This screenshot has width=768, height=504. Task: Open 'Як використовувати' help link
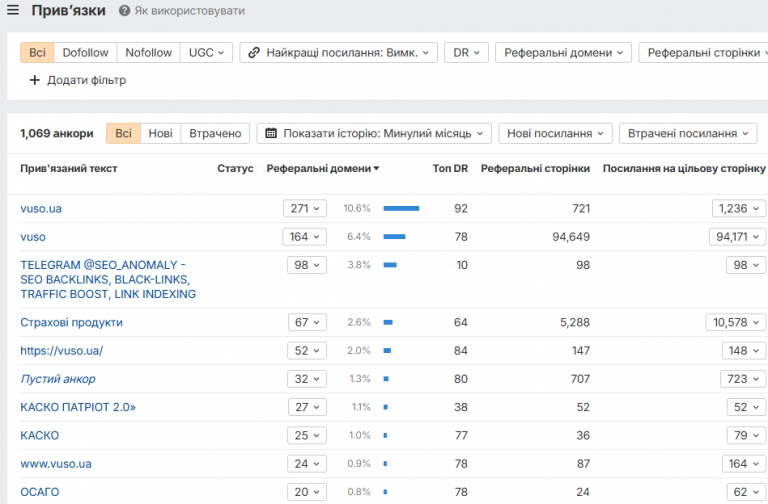(190, 11)
